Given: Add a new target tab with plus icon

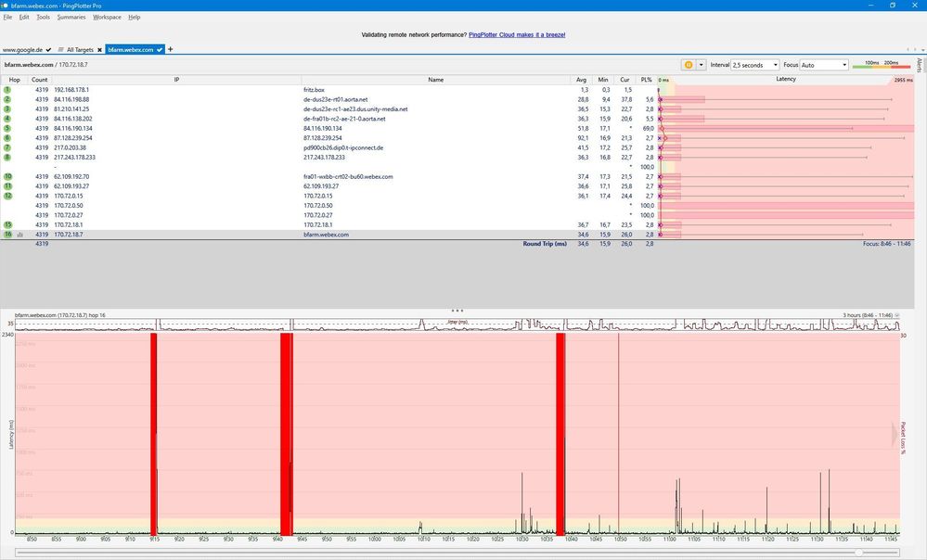Looking at the screenshot, I should (170, 50).
